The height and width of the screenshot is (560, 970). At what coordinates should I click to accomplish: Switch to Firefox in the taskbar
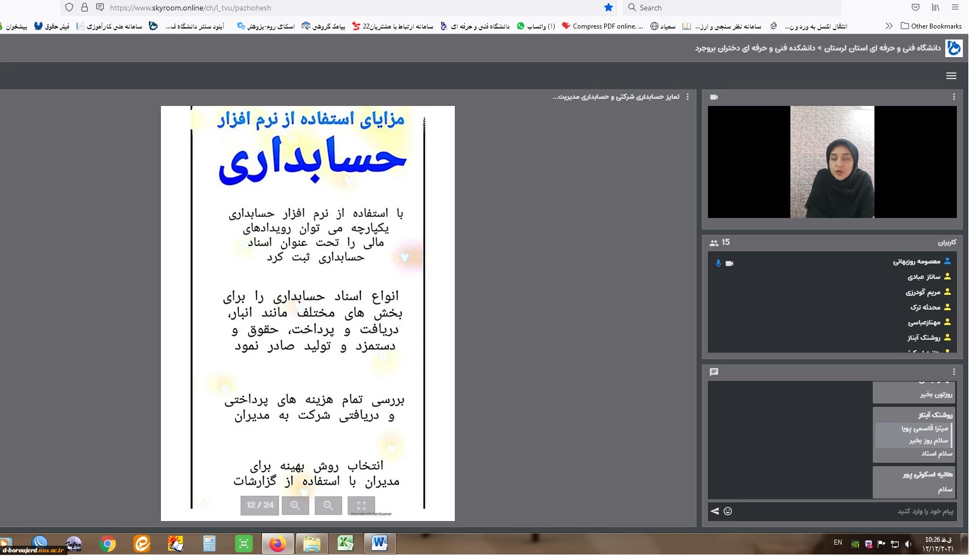point(277,544)
